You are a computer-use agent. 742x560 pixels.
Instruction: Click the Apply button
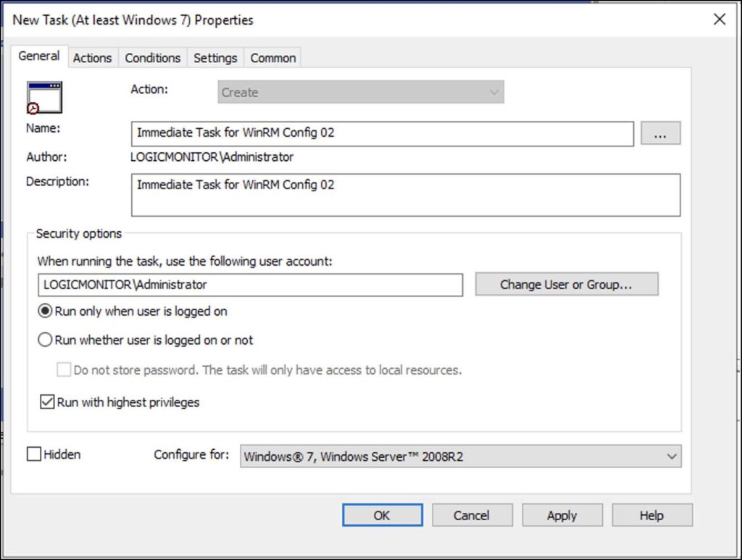[562, 515]
